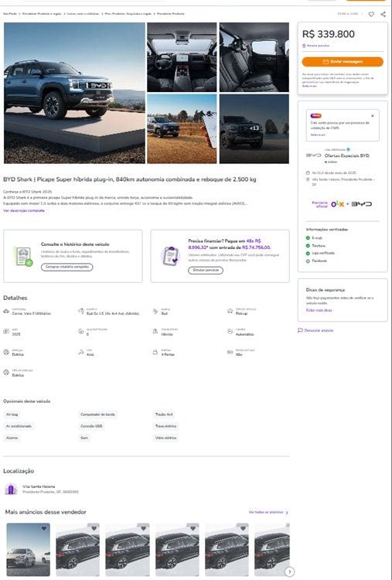Screen dimensions: 392x580
Task: Click the color icon beside Azul
Action: coord(81,352)
